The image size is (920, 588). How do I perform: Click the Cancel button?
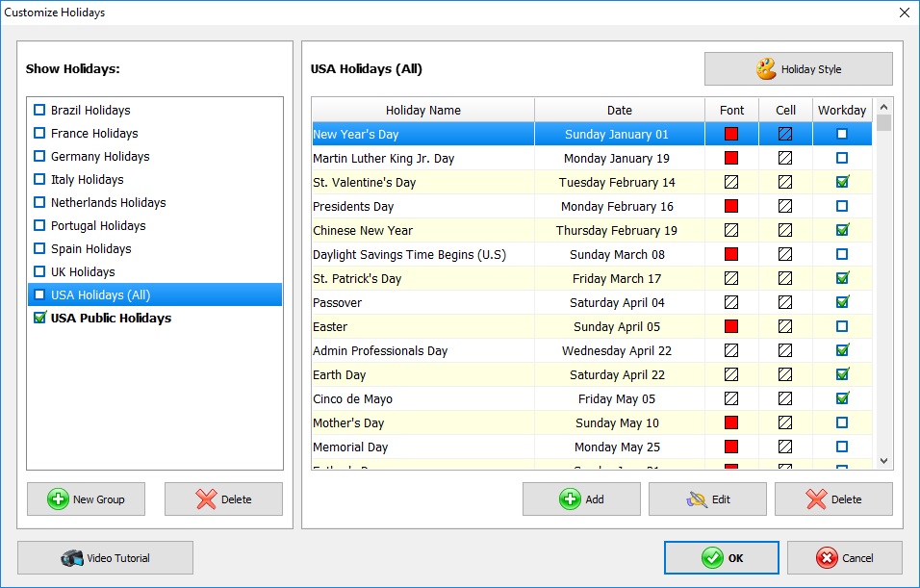[845, 558]
